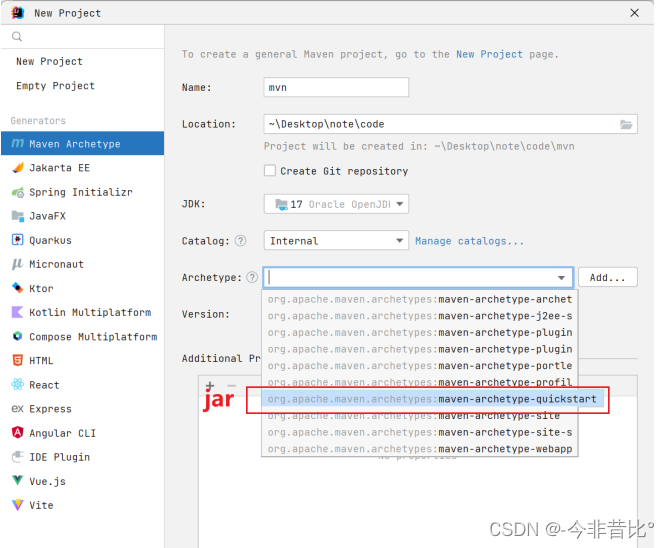
Task: Click the Location path field
Action: 451,124
